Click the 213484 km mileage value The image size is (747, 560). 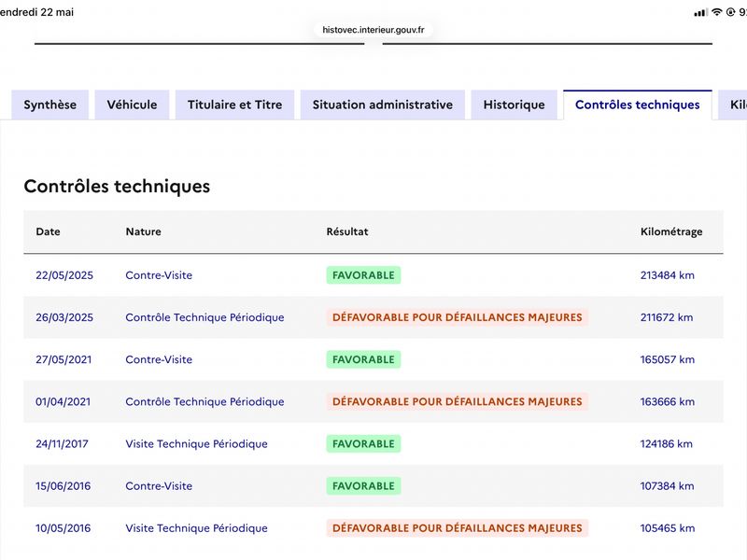tap(668, 275)
